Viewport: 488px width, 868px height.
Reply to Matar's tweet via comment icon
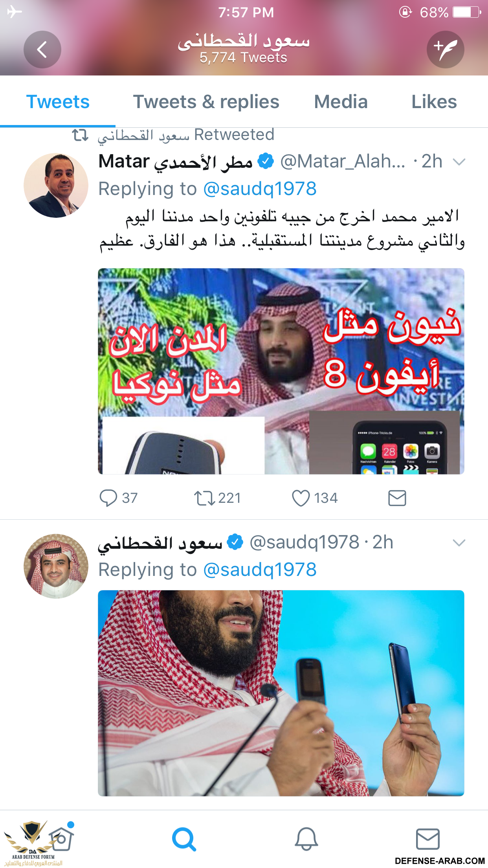pyautogui.click(x=108, y=498)
